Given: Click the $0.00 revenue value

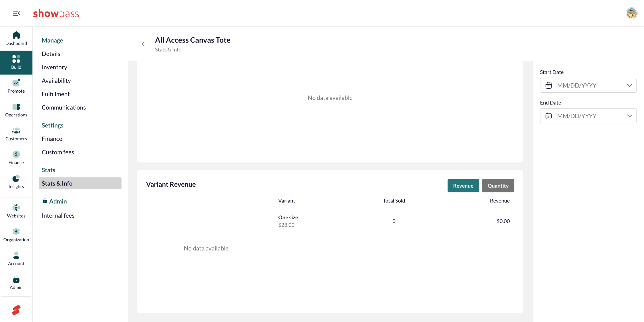Looking at the screenshot, I should click(503, 221).
